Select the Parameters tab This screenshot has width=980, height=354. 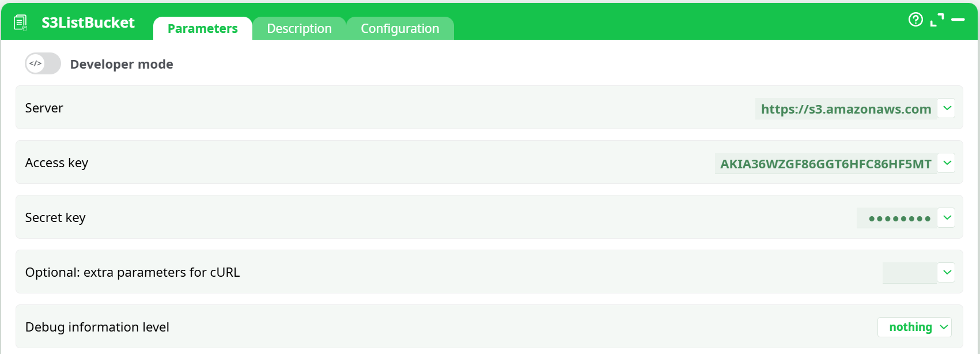coord(202,28)
